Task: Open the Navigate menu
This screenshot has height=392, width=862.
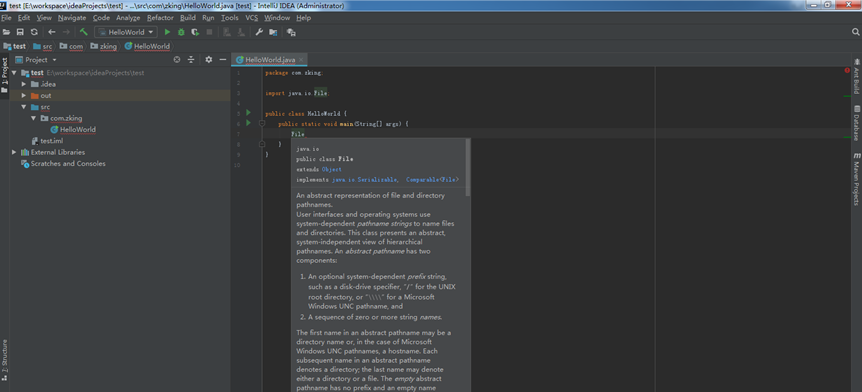Action: (71, 18)
